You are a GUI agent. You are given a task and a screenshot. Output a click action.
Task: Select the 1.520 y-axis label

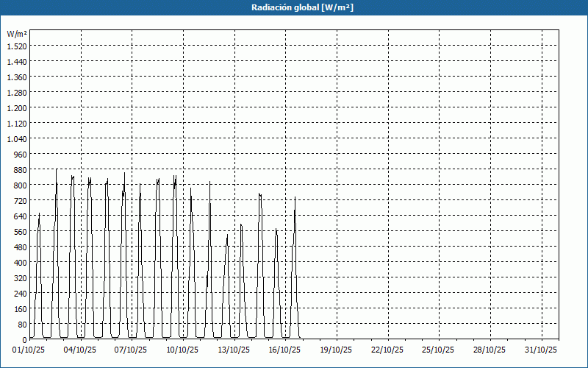pos(16,46)
